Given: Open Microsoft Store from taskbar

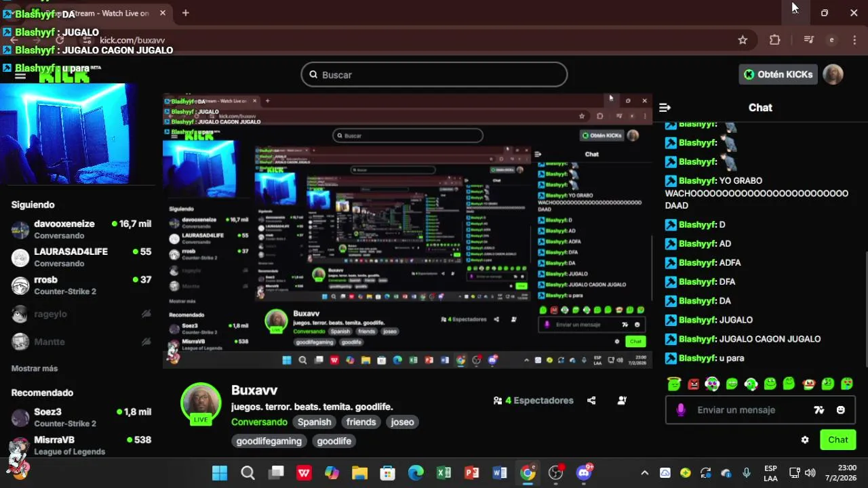Looking at the screenshot, I should click(x=387, y=473).
